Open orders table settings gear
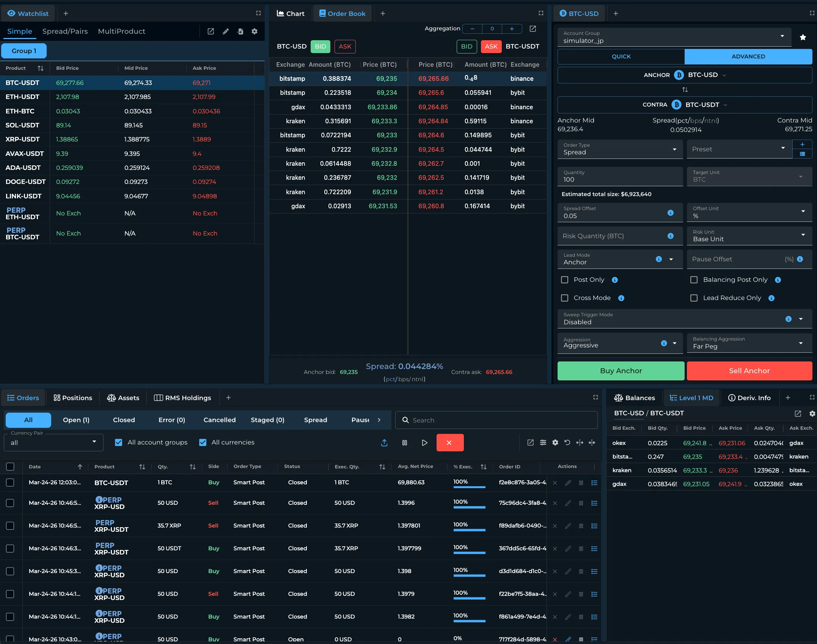The height and width of the screenshot is (644, 817). pyautogui.click(x=555, y=443)
